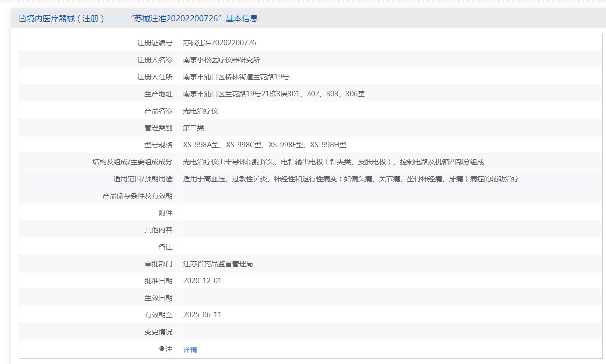Click approval department 江苏省药品监督管理局
Image resolution: width=606 pixels, height=364 pixels.
pyautogui.click(x=218, y=264)
